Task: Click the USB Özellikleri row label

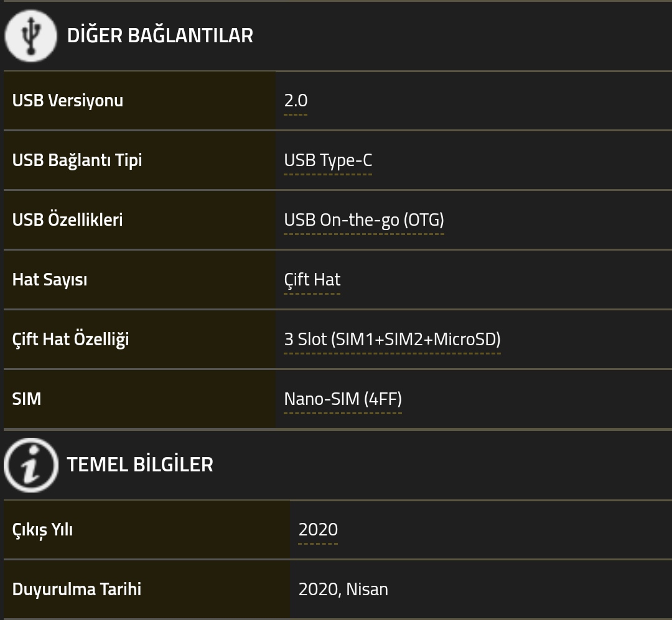Action: (67, 220)
